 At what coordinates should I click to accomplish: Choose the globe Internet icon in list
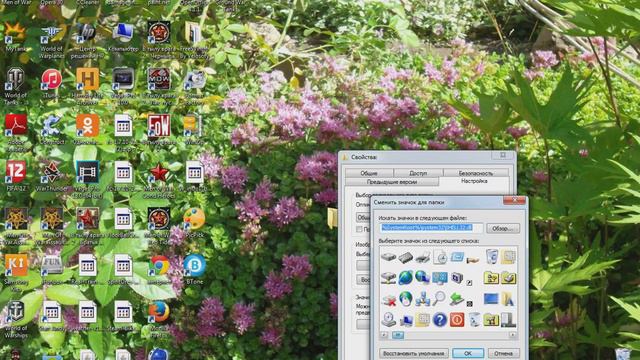coord(405,278)
